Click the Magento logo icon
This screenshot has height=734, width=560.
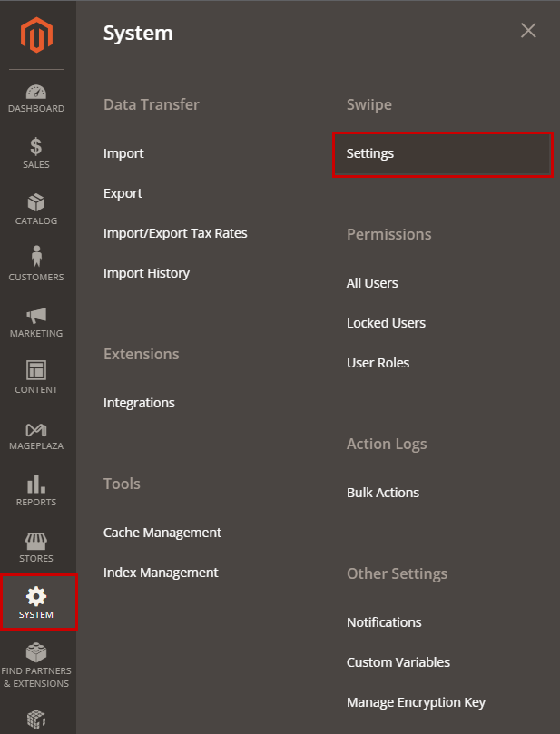pos(37,35)
